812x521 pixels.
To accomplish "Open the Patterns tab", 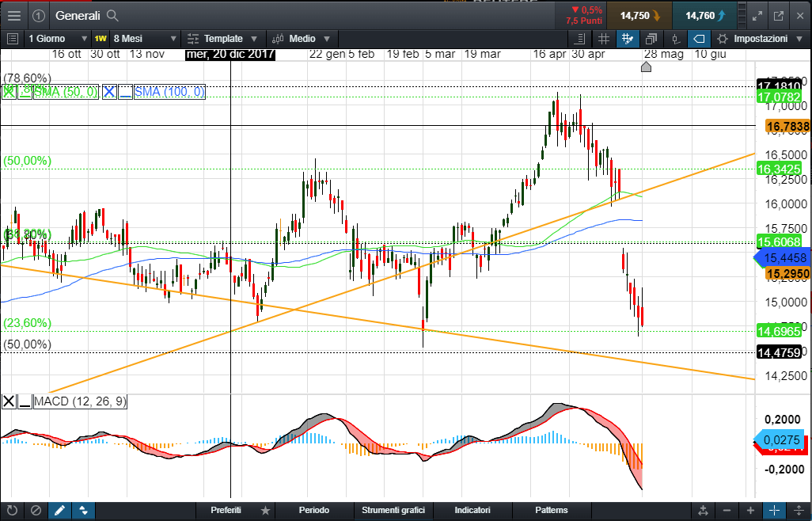I will click(x=552, y=511).
